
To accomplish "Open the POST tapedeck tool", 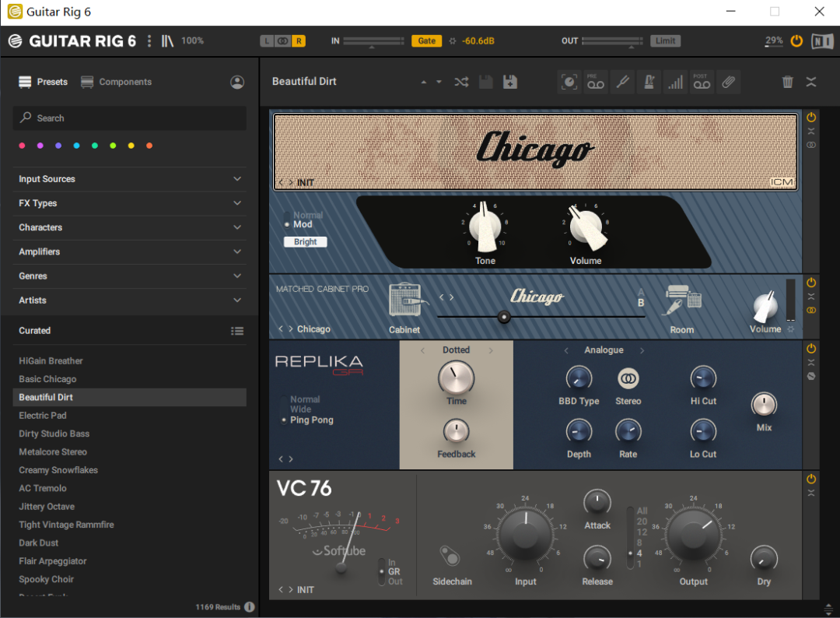I will tap(702, 82).
